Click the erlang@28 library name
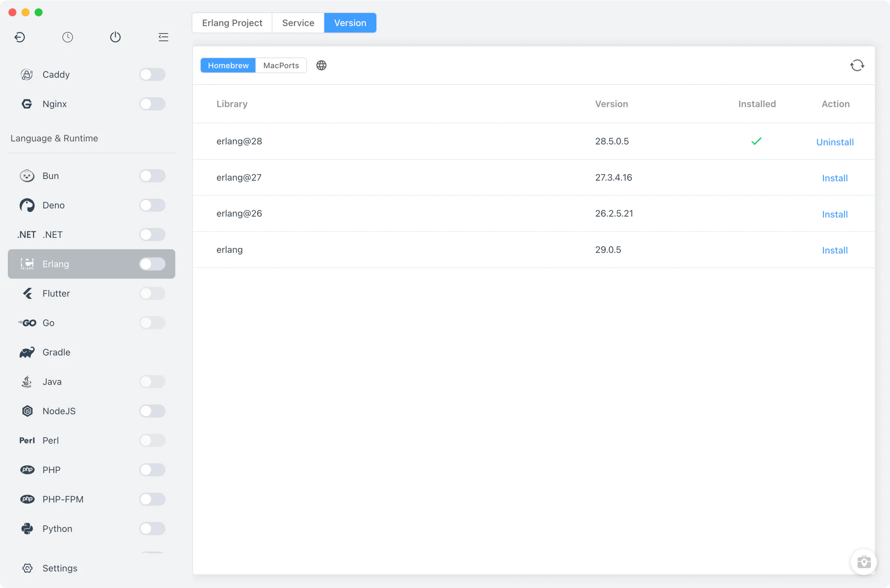 pos(239,141)
